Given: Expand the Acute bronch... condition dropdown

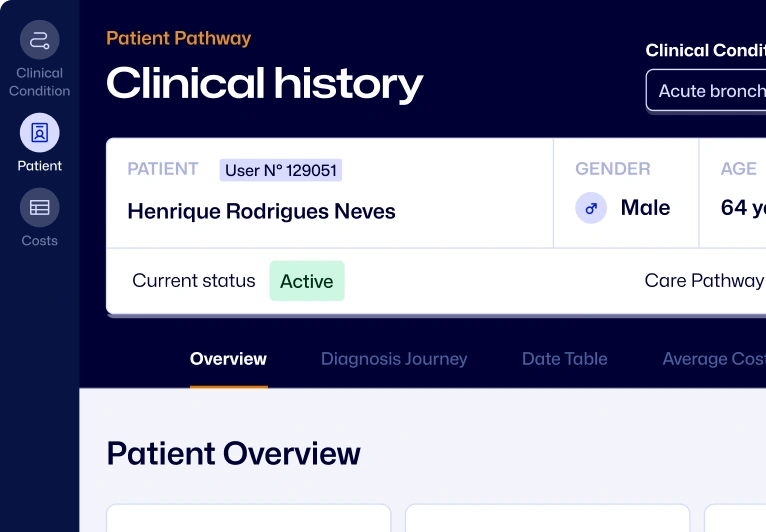Looking at the screenshot, I should pos(706,91).
